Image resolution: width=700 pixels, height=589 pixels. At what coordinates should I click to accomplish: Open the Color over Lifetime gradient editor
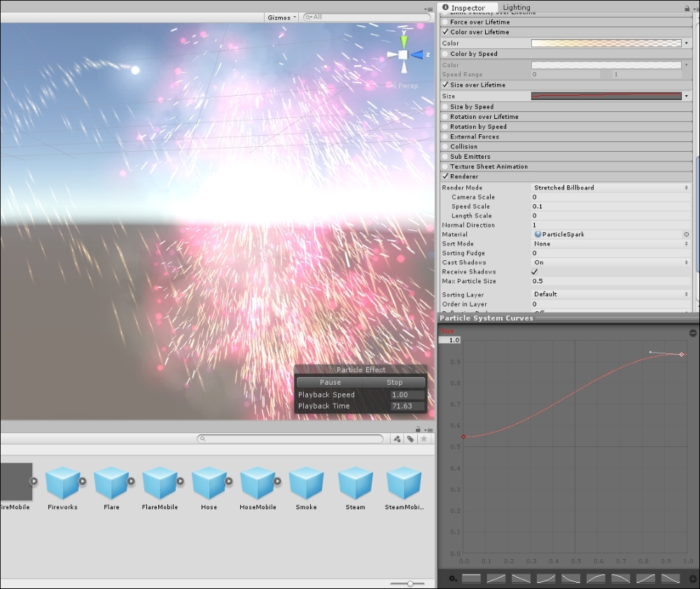[605, 43]
